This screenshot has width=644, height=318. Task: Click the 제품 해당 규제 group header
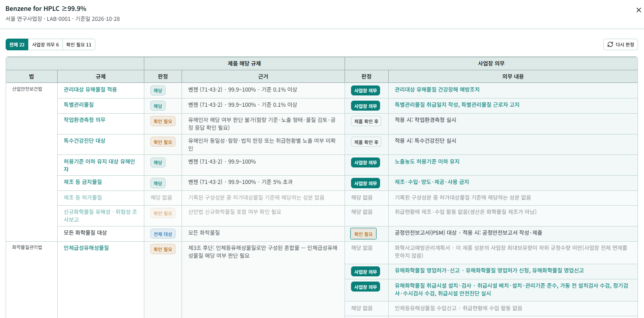244,63
